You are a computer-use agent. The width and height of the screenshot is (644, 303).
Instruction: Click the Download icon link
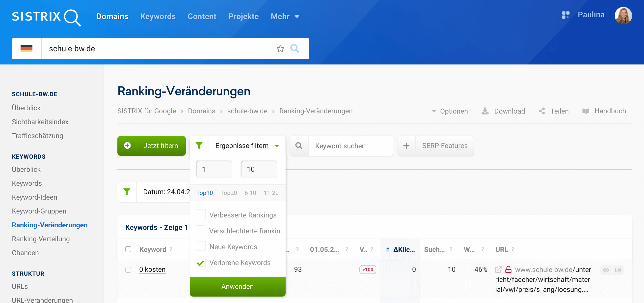pos(485,111)
